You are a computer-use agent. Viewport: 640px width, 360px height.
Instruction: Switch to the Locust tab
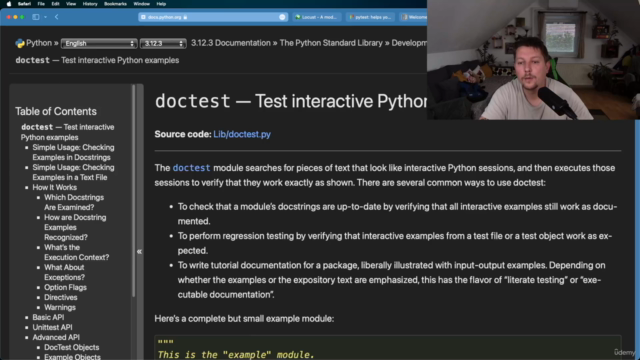click(316, 17)
